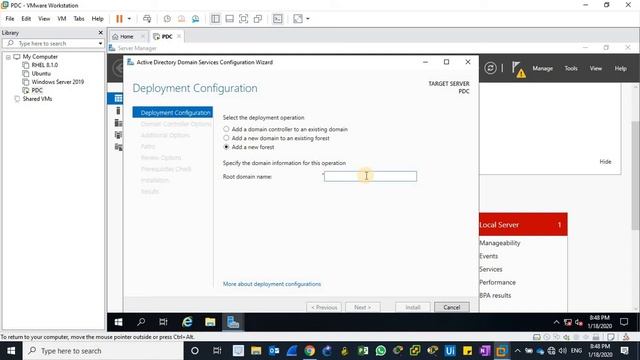Close the Library panel
Screen dimensions: 640x360
(100, 33)
